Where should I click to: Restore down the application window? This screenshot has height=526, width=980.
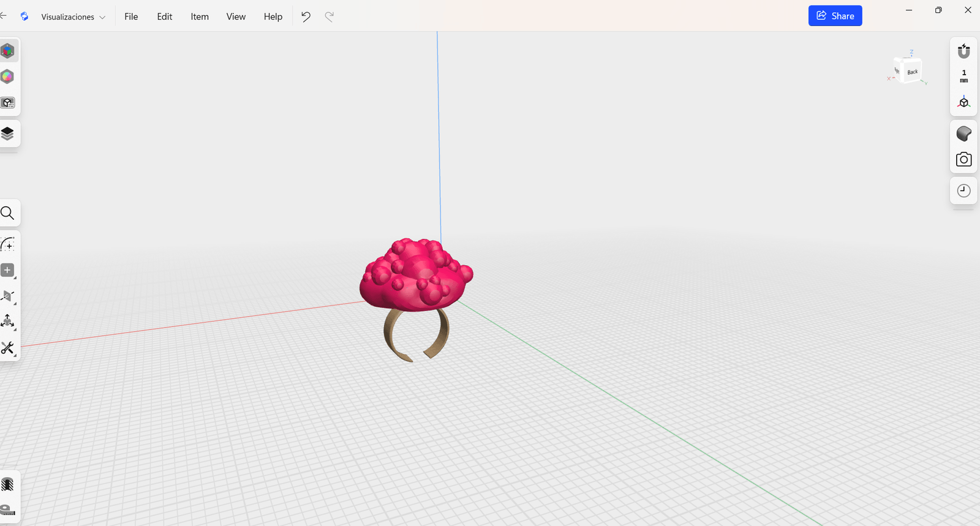point(938,10)
